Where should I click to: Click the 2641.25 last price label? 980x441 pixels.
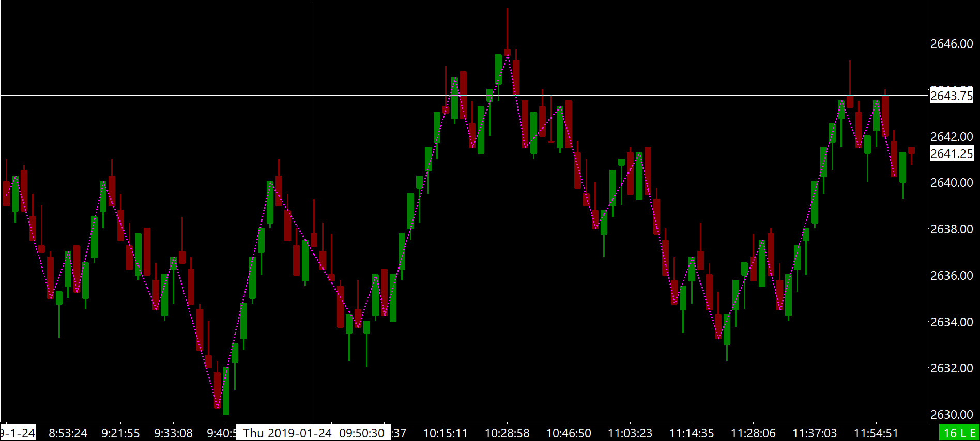click(x=952, y=153)
